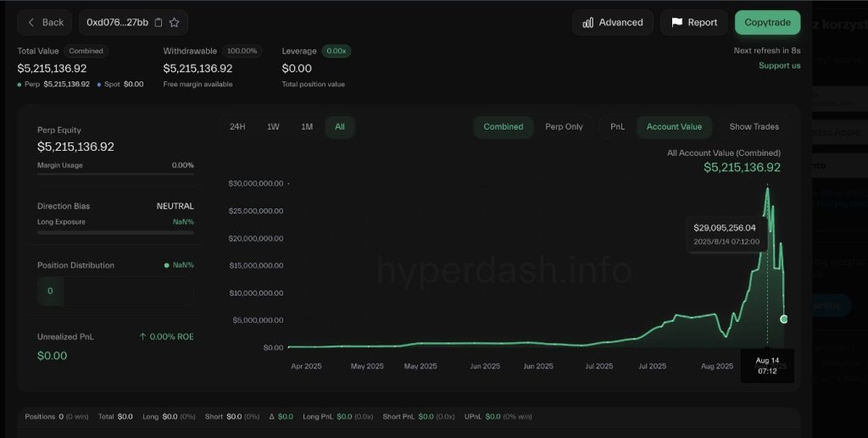This screenshot has height=438, width=868.
Task: Show the Account Value chart
Action: [x=674, y=126]
